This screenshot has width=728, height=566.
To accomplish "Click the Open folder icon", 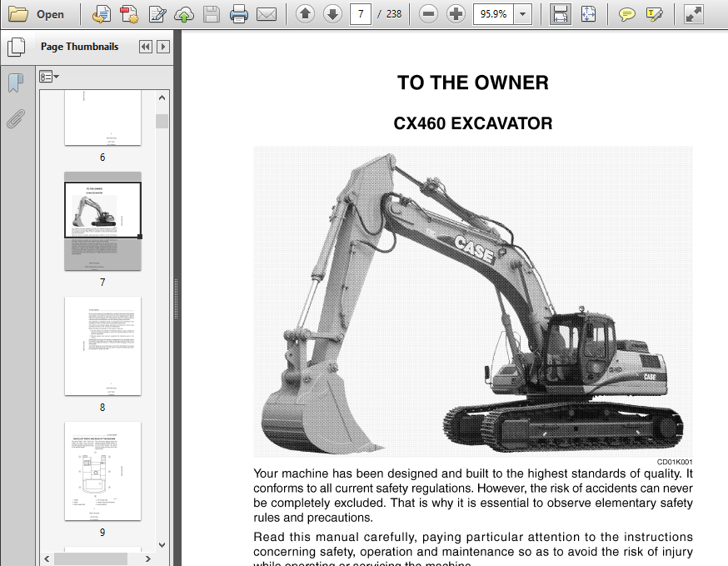I will click(18, 14).
